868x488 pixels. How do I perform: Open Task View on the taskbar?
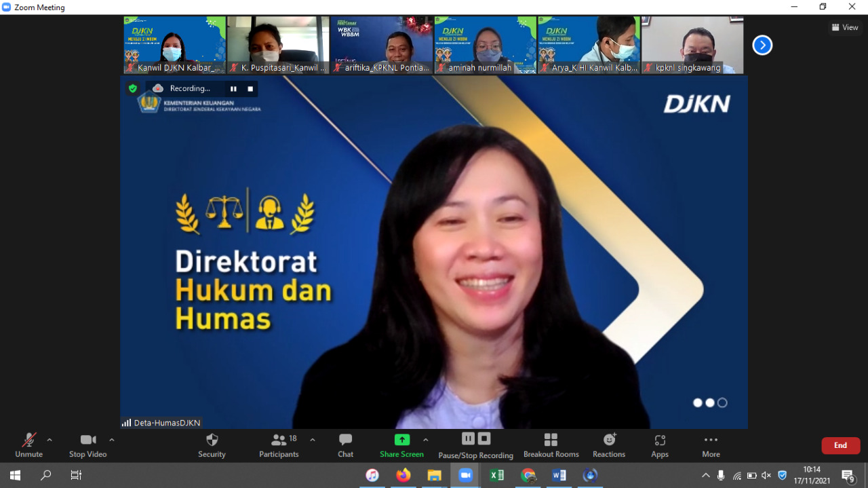(x=76, y=475)
